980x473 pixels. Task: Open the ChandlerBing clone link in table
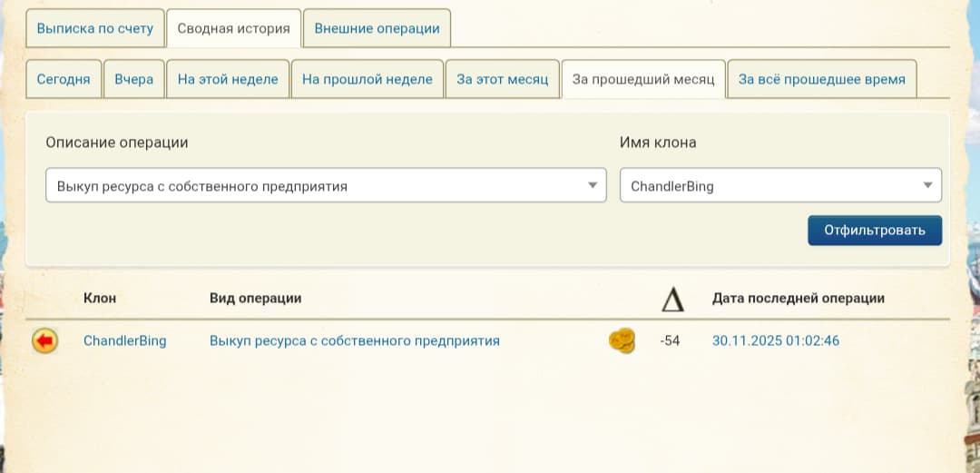[x=124, y=341]
